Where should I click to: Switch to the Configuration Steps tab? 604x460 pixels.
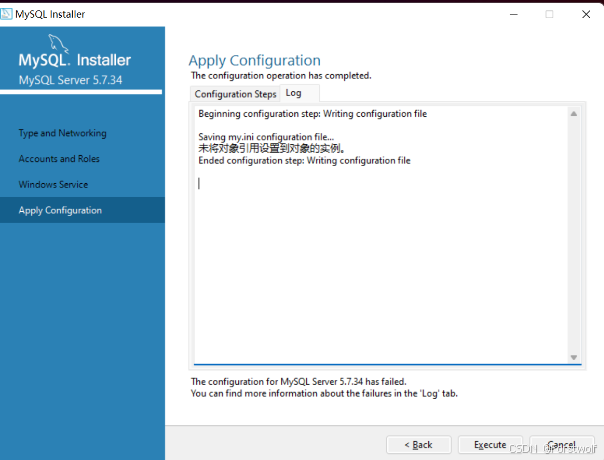[235, 94]
